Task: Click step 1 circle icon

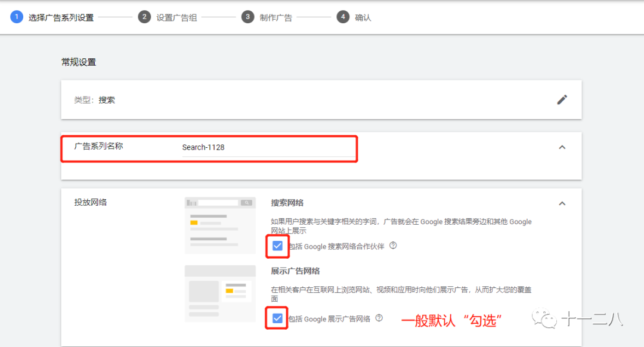Action: pyautogui.click(x=17, y=17)
